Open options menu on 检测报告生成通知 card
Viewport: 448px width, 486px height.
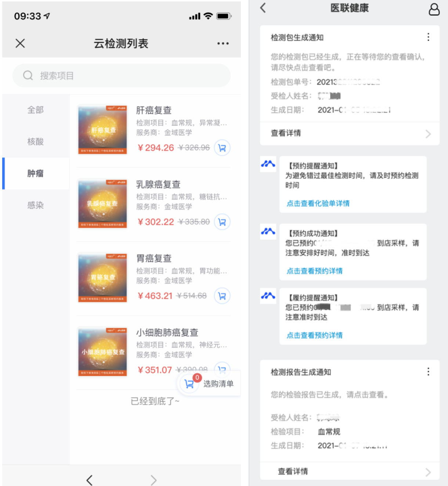(428, 372)
